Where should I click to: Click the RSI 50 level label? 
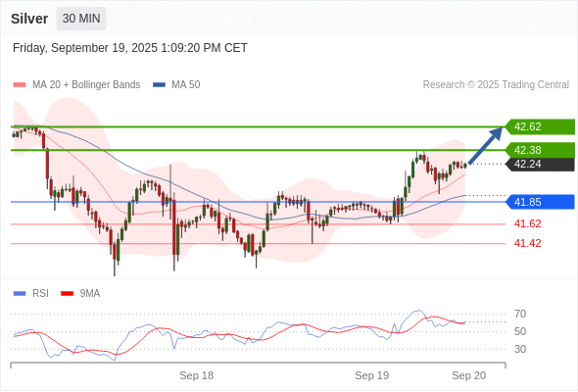click(x=520, y=331)
